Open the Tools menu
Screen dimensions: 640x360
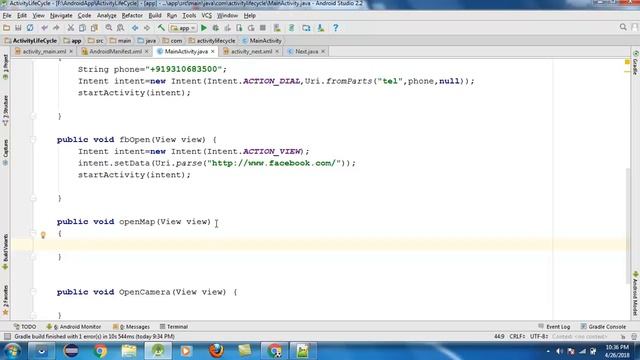coord(189,16)
